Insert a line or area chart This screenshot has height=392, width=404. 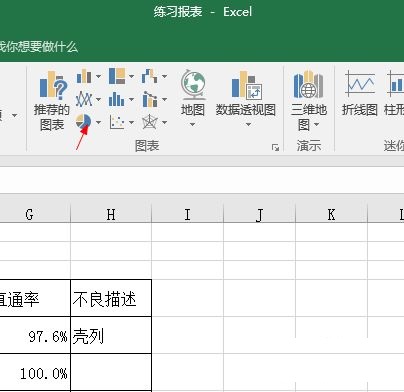coord(84,99)
